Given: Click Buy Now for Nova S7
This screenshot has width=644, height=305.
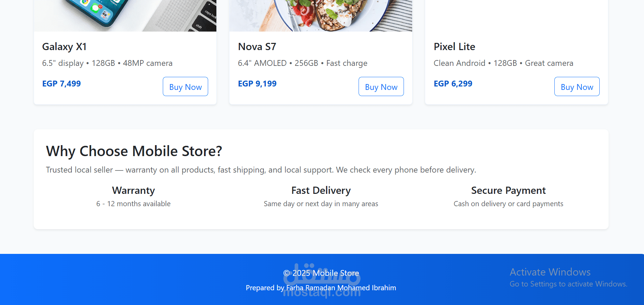Looking at the screenshot, I should [381, 86].
